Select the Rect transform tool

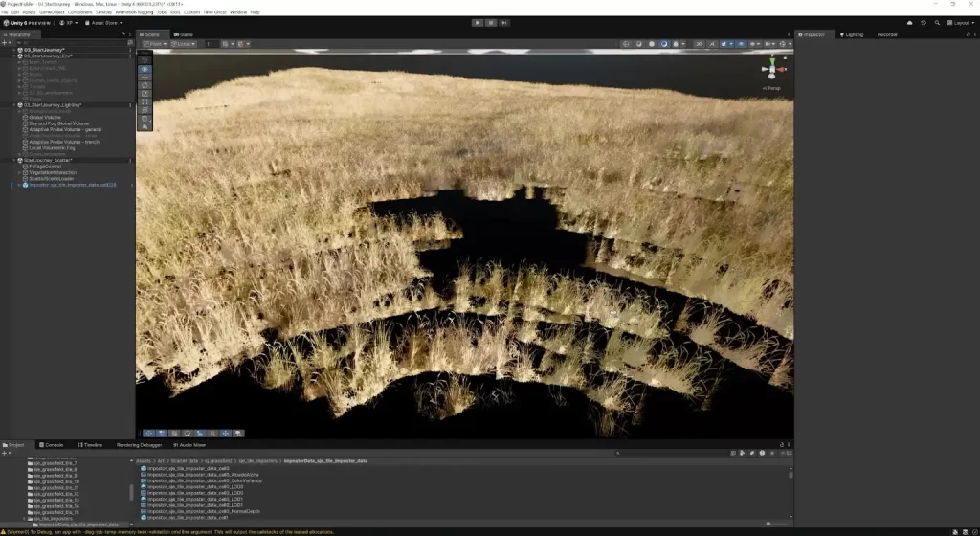(x=145, y=101)
